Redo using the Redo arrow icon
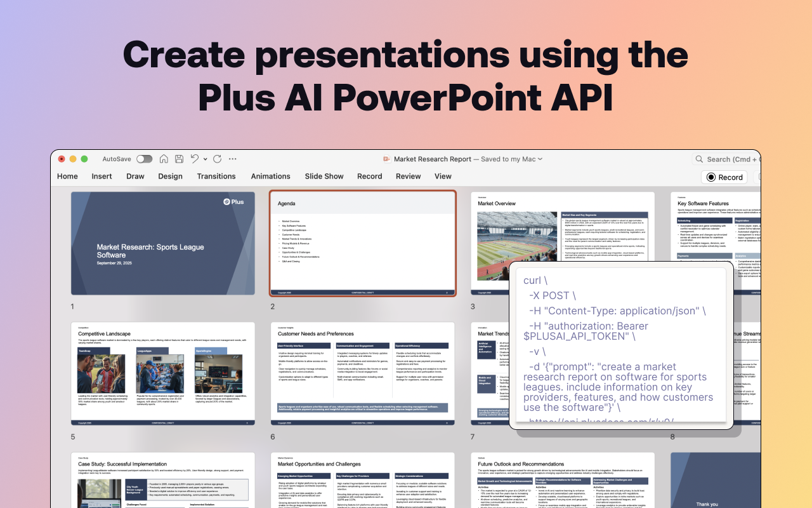The image size is (812, 508). (x=217, y=159)
